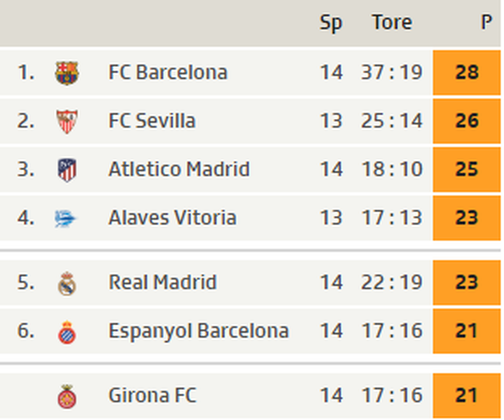Click the Atletico Madrid club crest

coord(67,170)
